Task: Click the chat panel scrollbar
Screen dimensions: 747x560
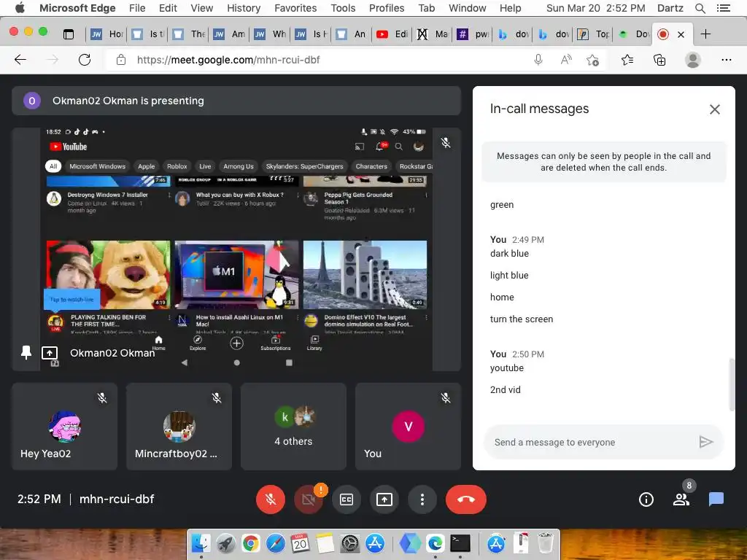Action: 732,385
